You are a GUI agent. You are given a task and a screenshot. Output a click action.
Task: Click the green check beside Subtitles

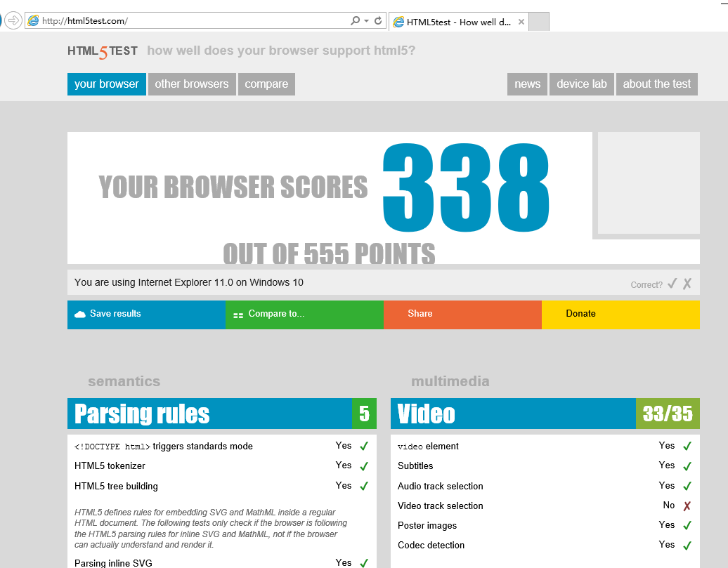pyautogui.click(x=687, y=466)
